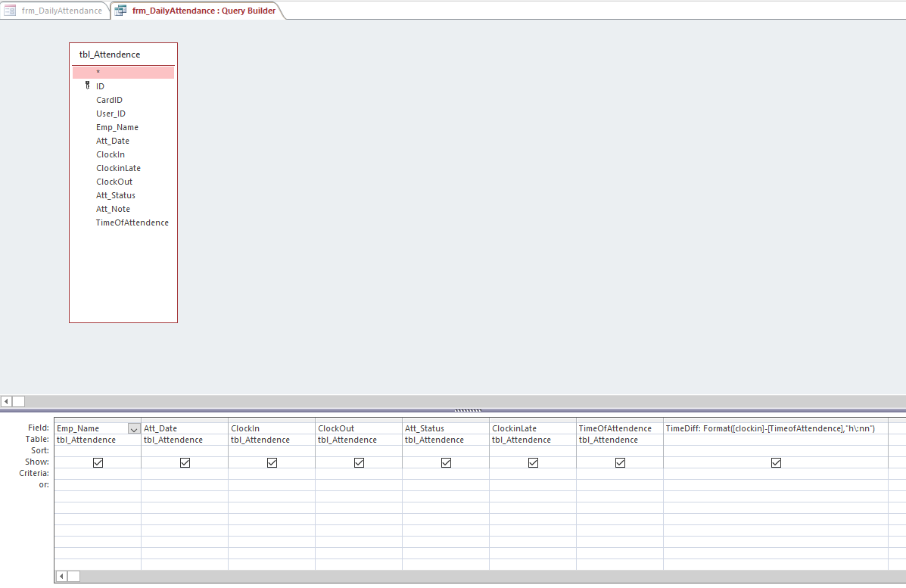Click the Criteria cell under Att_Date column
The height and width of the screenshot is (588, 906).
185,474
